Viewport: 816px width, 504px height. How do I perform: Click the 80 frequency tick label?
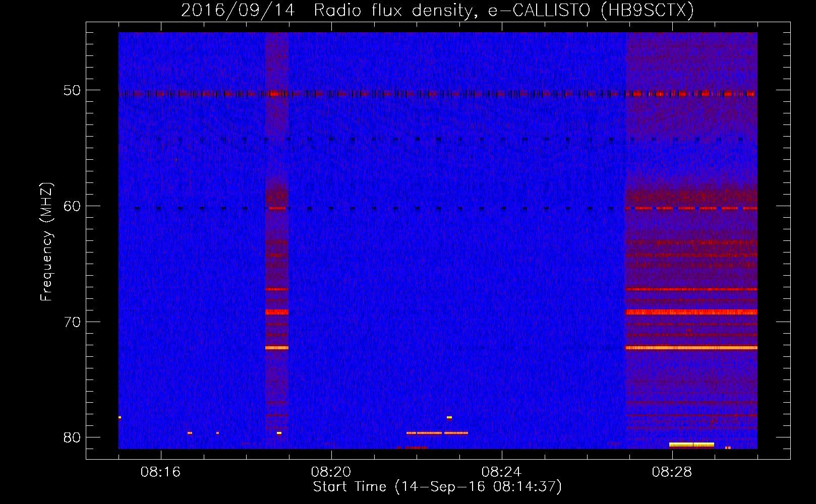pos(72,437)
